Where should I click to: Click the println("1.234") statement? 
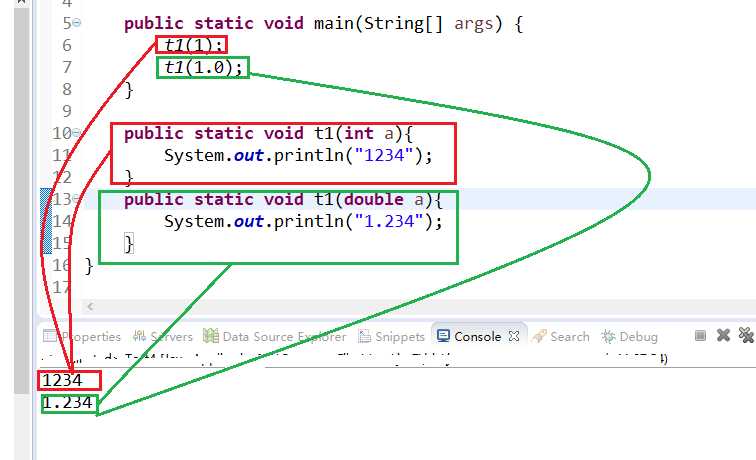(x=303, y=221)
